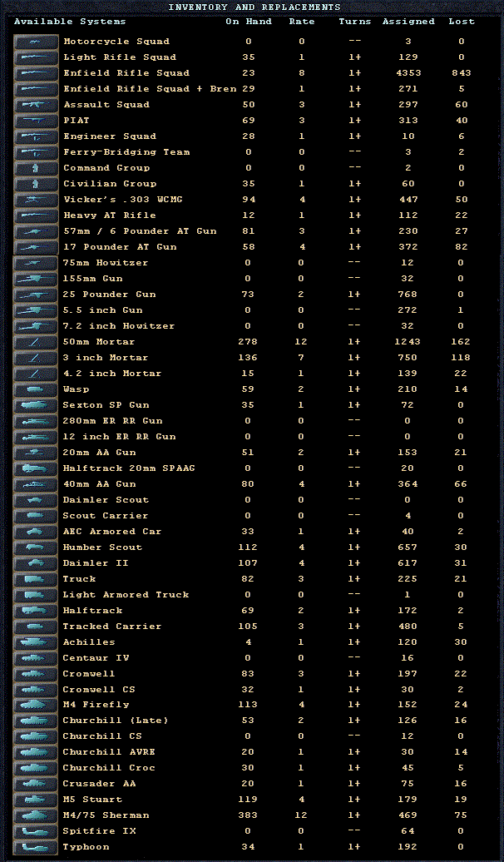Select the Churchill Croc icon
This screenshot has height=862, width=504.
[36, 769]
